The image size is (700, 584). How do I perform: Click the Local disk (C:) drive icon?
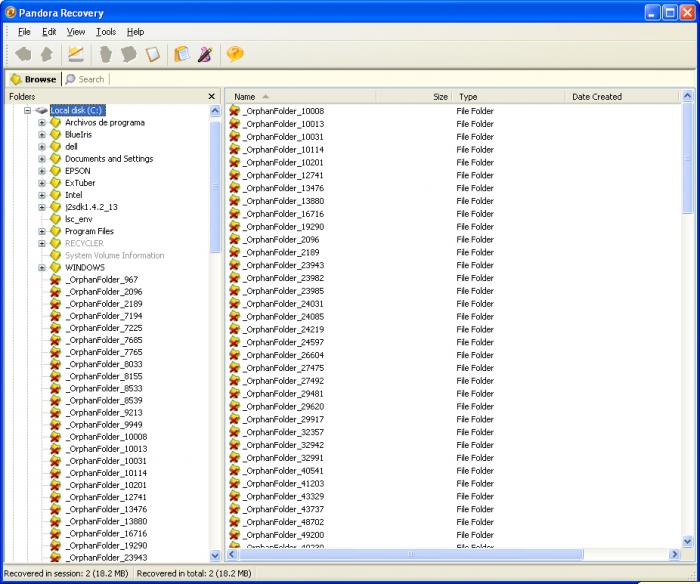click(x=42, y=110)
